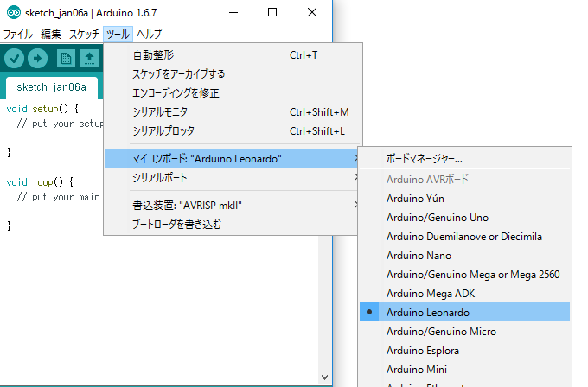Expand the マイコンボード "Arduino Leonardo" submenu
The image size is (588, 387).
pyautogui.click(x=232, y=158)
